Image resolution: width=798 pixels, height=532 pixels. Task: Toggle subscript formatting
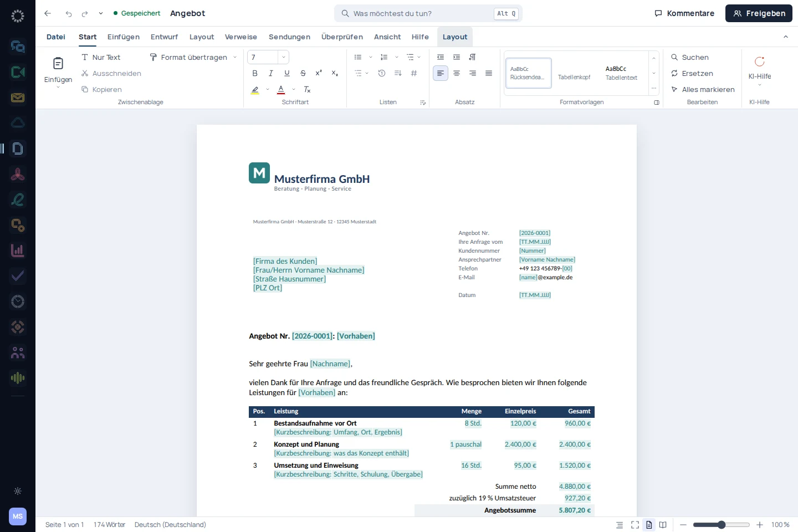pyautogui.click(x=335, y=73)
